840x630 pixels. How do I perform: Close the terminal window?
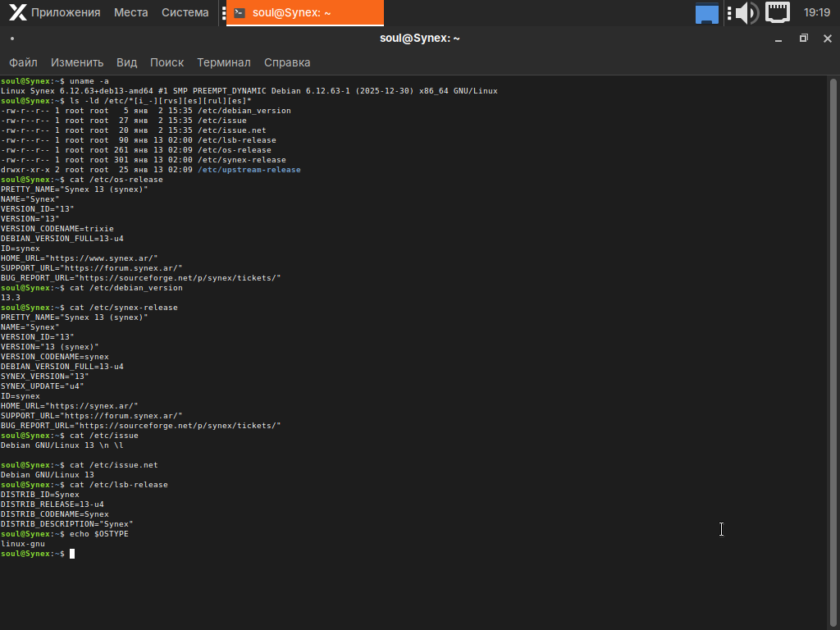pos(827,39)
